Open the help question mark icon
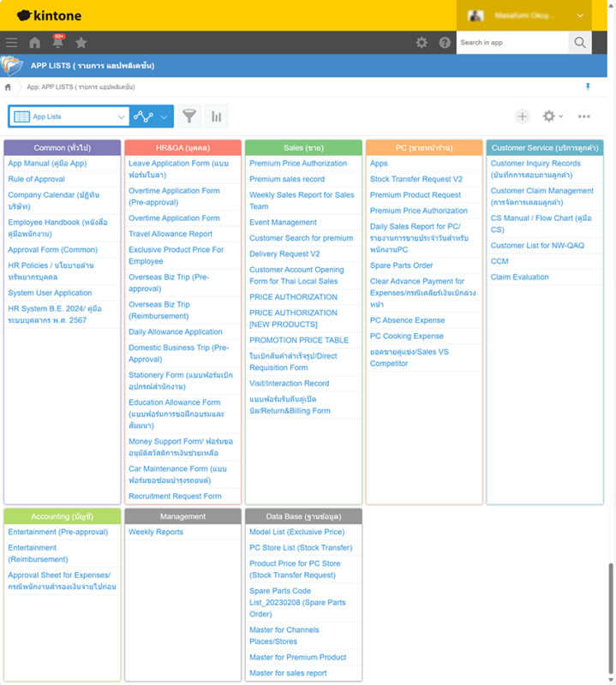Image resolution: width=616 pixels, height=685 pixels. pyautogui.click(x=445, y=43)
